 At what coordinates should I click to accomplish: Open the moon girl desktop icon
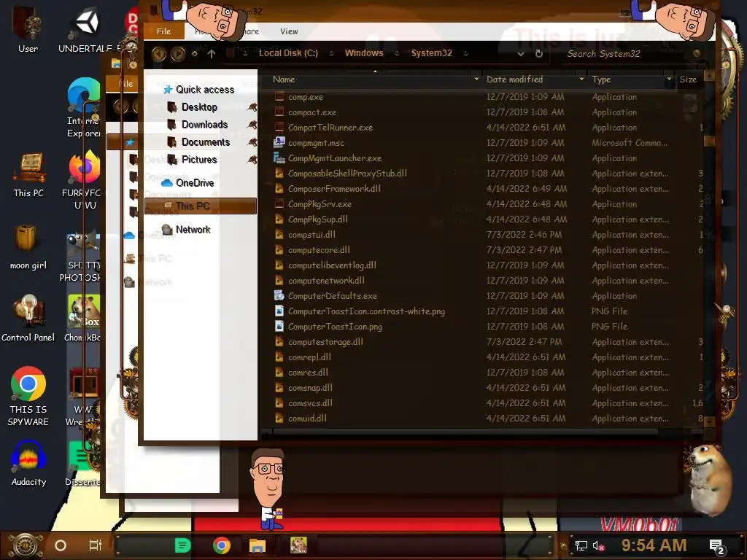(x=28, y=246)
